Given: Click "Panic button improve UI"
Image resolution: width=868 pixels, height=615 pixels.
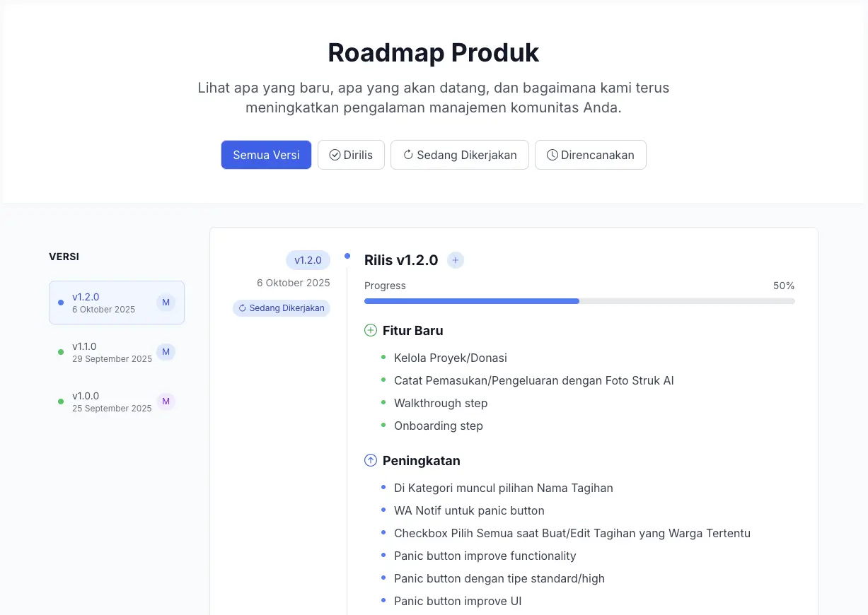Looking at the screenshot, I should coord(458,601).
